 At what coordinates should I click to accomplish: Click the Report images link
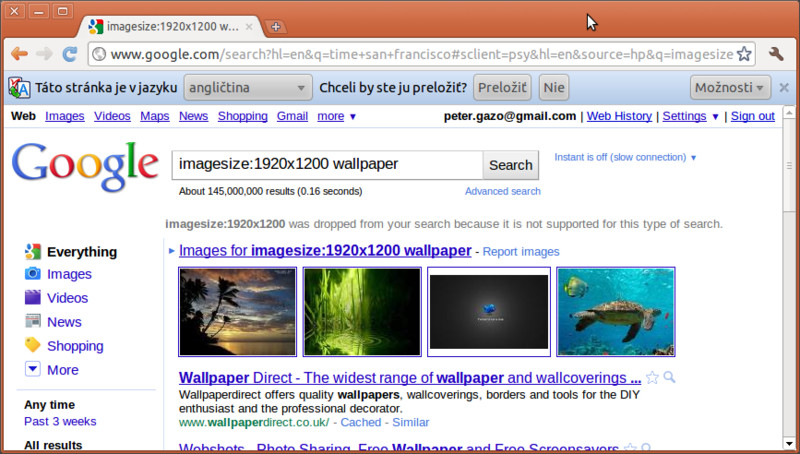pyautogui.click(x=521, y=252)
